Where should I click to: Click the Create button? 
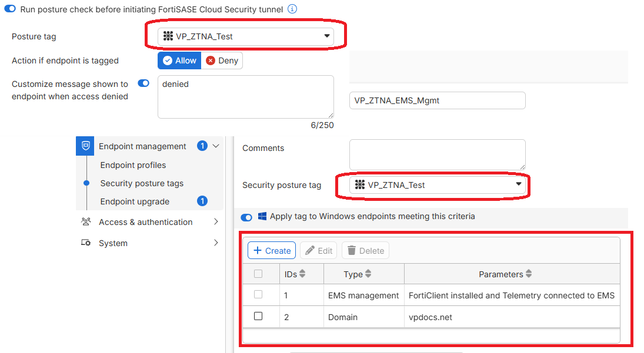pos(272,250)
